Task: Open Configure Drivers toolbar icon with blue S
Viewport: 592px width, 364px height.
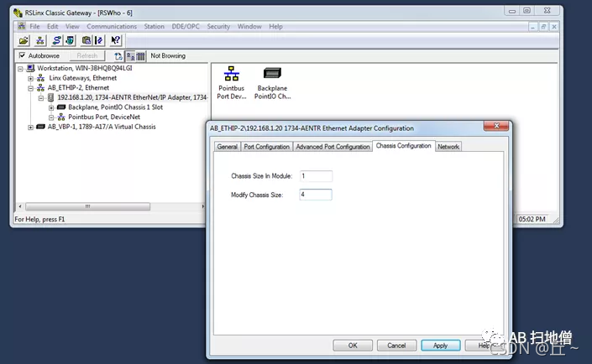Action: pos(56,40)
